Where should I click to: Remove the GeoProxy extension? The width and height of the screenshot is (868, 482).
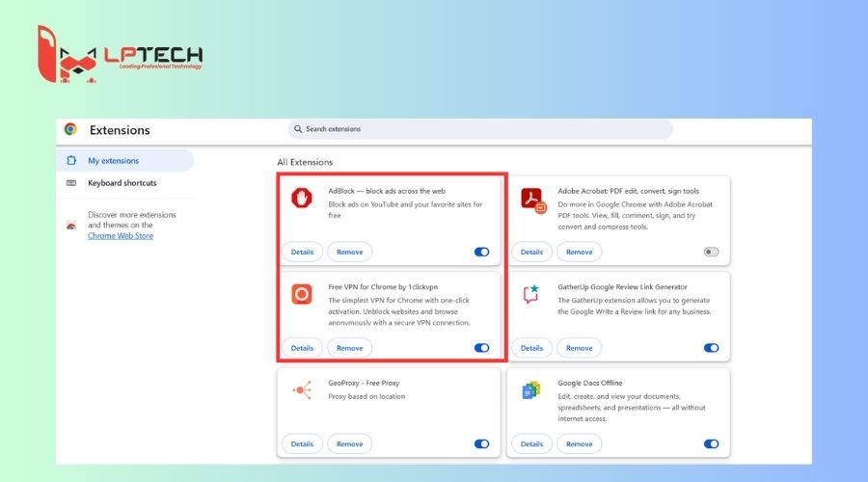pyautogui.click(x=350, y=443)
